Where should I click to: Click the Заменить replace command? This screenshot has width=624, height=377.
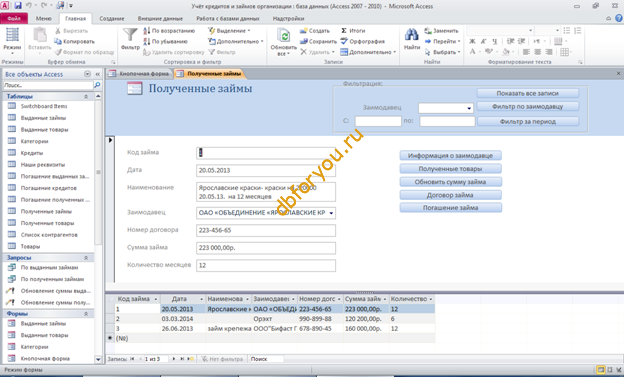point(441,31)
